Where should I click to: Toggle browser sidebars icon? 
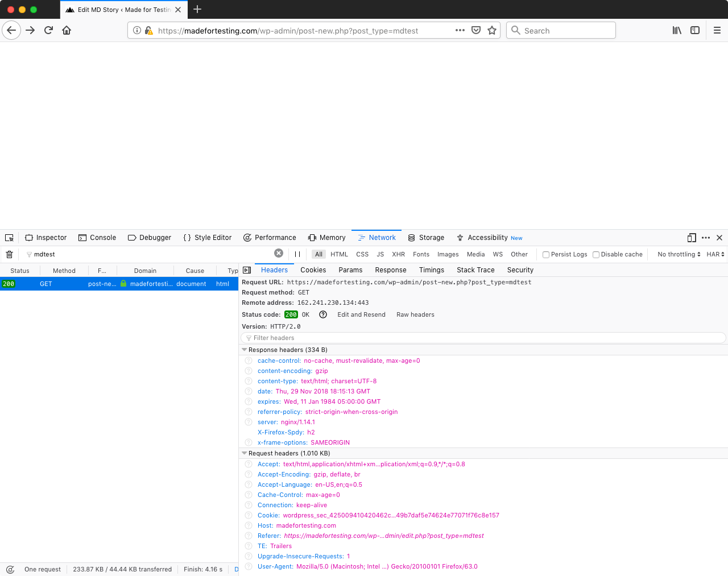tap(695, 30)
